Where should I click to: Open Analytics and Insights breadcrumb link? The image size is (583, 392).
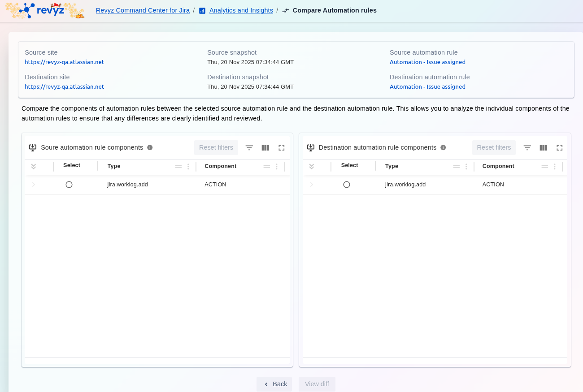coord(241,10)
